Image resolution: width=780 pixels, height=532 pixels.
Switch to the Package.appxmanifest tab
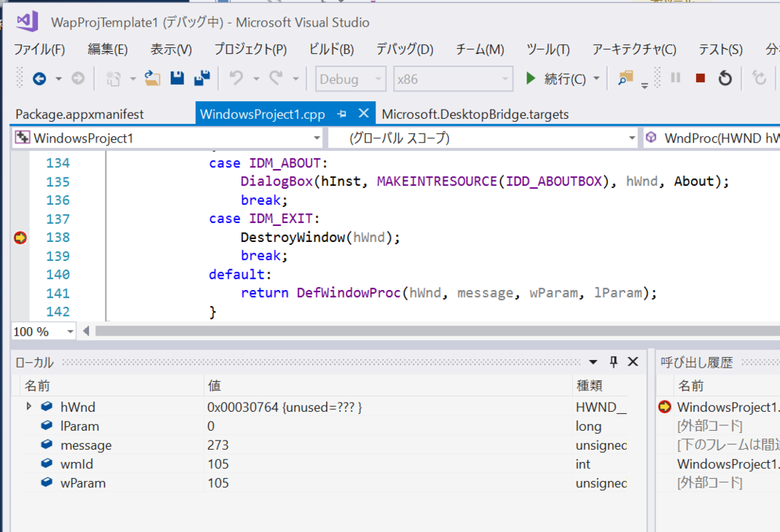[x=79, y=114]
